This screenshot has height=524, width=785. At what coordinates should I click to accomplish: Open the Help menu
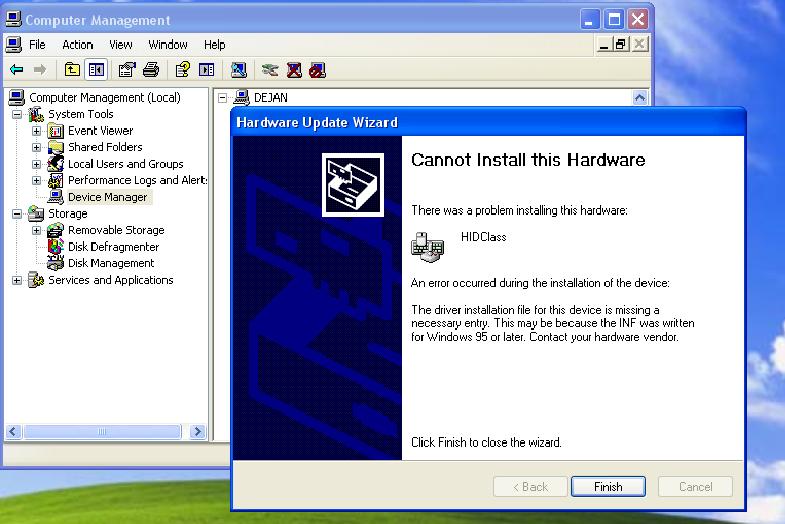point(214,45)
